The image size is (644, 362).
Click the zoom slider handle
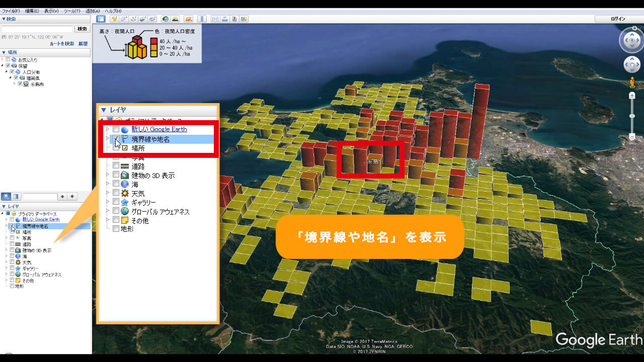[x=632, y=116]
